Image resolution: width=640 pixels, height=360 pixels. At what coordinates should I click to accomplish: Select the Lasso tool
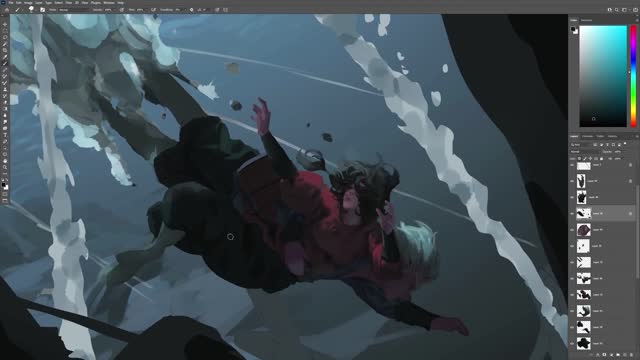(x=5, y=38)
